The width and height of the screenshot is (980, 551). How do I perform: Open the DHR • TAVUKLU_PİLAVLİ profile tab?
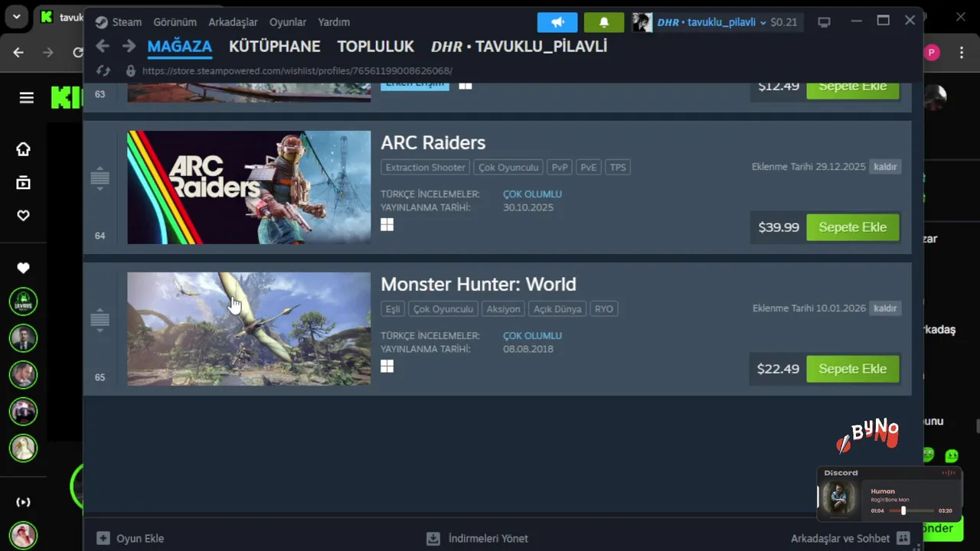pos(519,47)
